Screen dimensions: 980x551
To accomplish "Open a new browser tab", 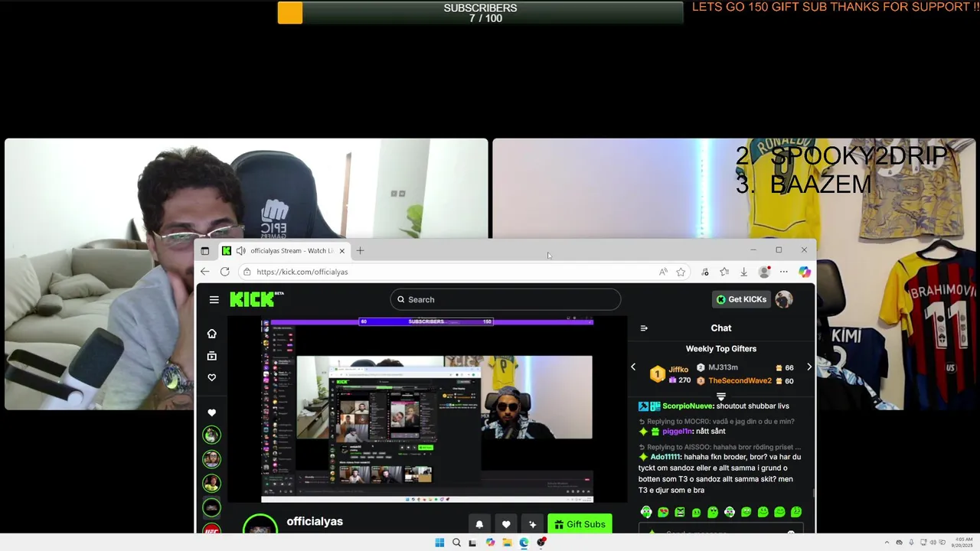I will (x=360, y=250).
